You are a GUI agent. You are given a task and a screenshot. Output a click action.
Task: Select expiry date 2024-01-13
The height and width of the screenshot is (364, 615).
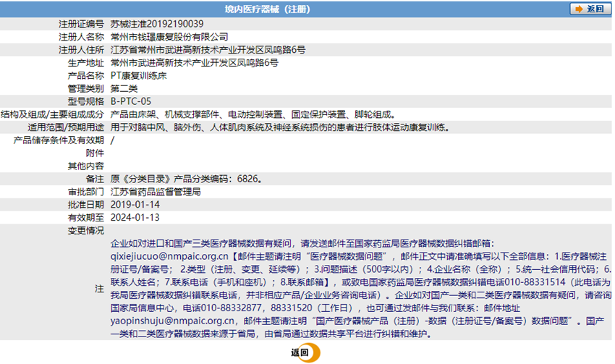tap(135, 218)
